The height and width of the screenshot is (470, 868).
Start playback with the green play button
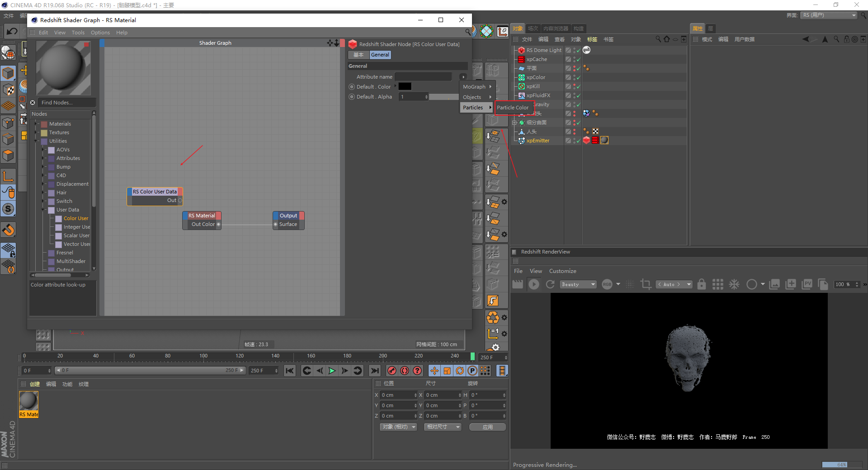point(332,371)
